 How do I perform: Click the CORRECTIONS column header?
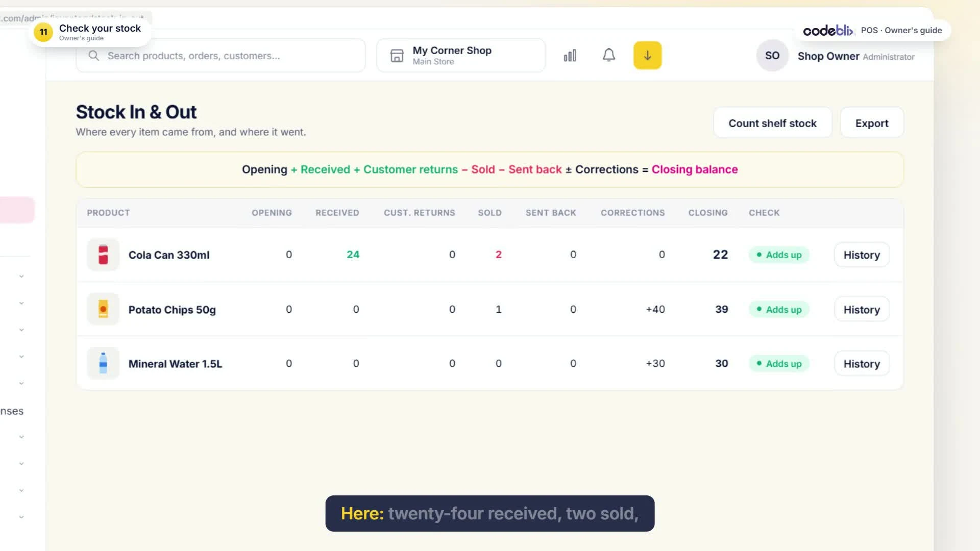coord(633,213)
